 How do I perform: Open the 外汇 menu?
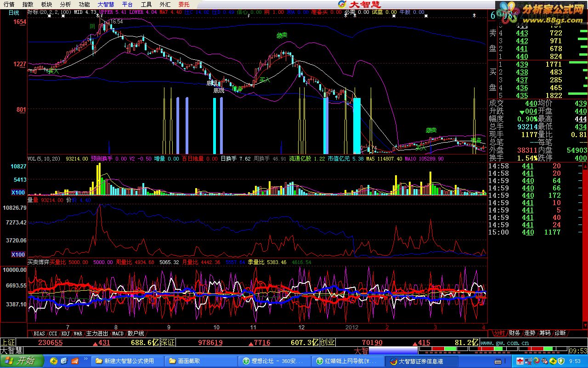165,4
